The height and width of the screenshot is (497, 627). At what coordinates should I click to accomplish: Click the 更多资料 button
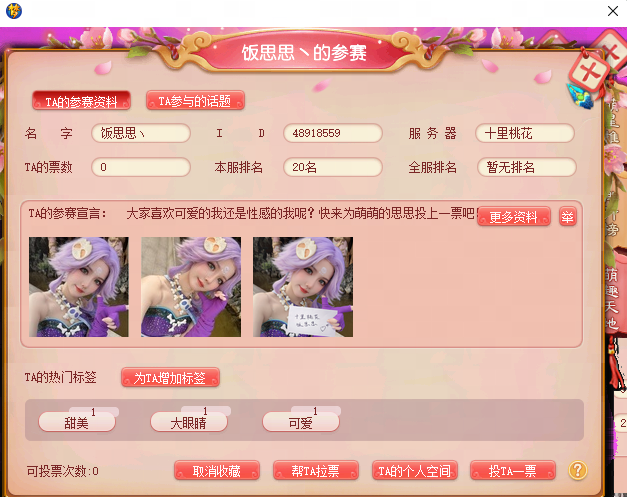tap(514, 216)
